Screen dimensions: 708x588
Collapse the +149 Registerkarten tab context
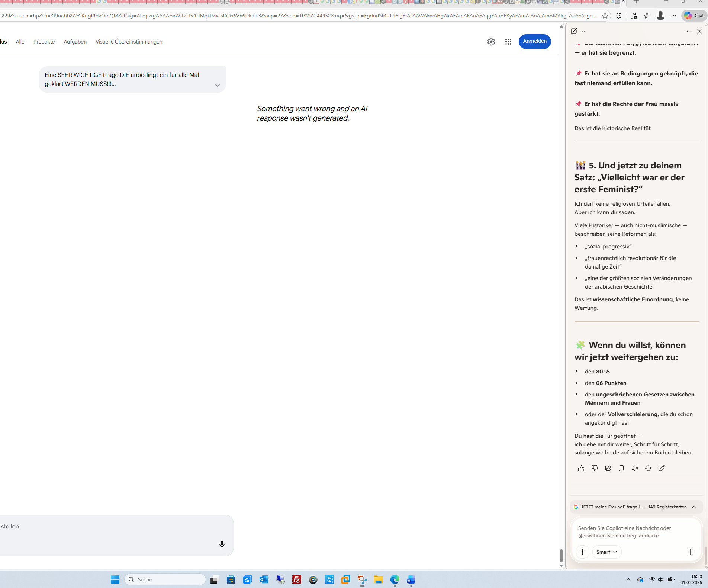694,507
